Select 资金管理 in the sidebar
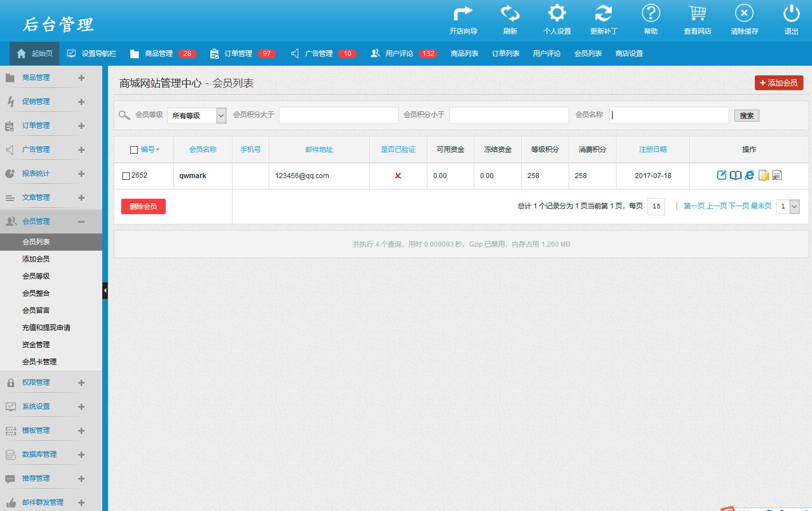The width and height of the screenshot is (812, 511). coord(36,345)
